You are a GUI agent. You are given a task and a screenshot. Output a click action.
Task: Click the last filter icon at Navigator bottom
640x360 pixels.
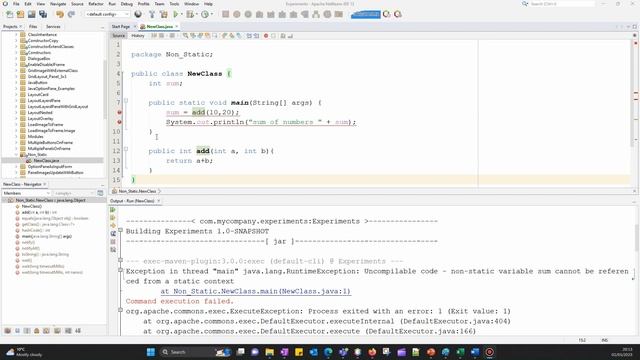(x=78, y=331)
